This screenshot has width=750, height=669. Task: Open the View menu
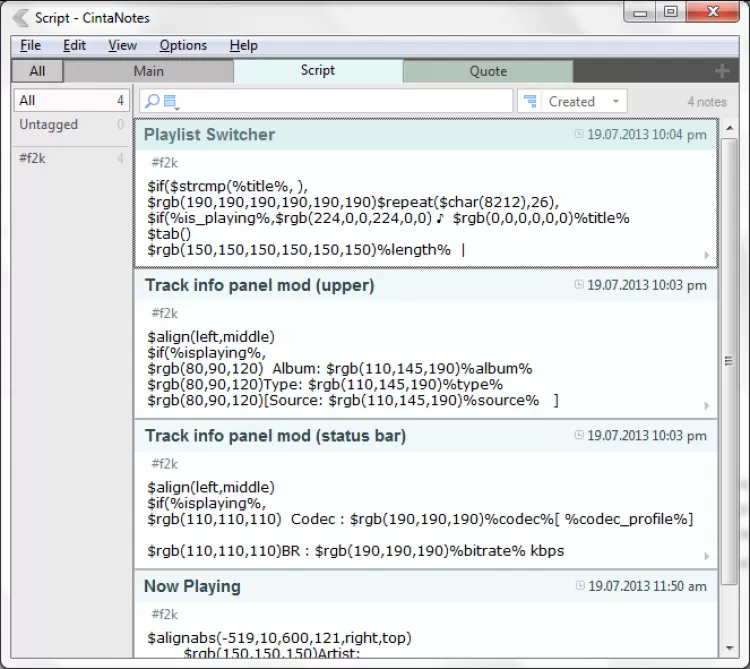122,45
